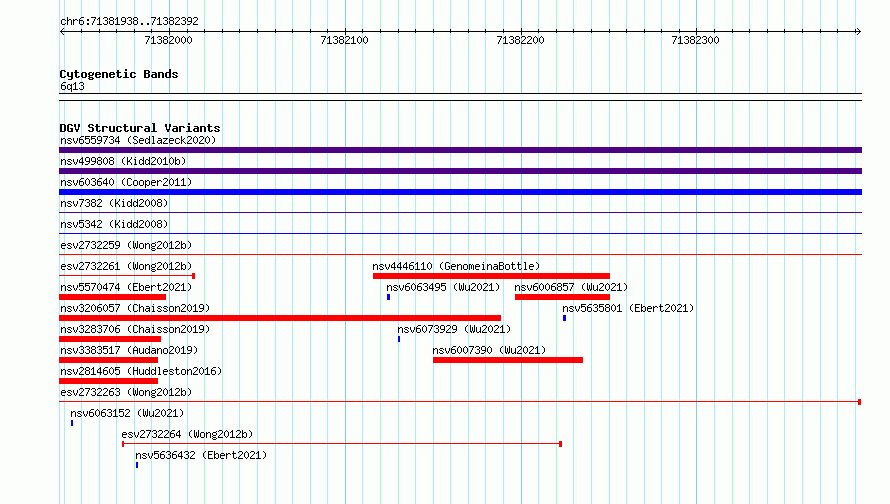Click nsv5636432 (Ebert2021) label
The width and height of the screenshot is (890, 504).
[201, 455]
